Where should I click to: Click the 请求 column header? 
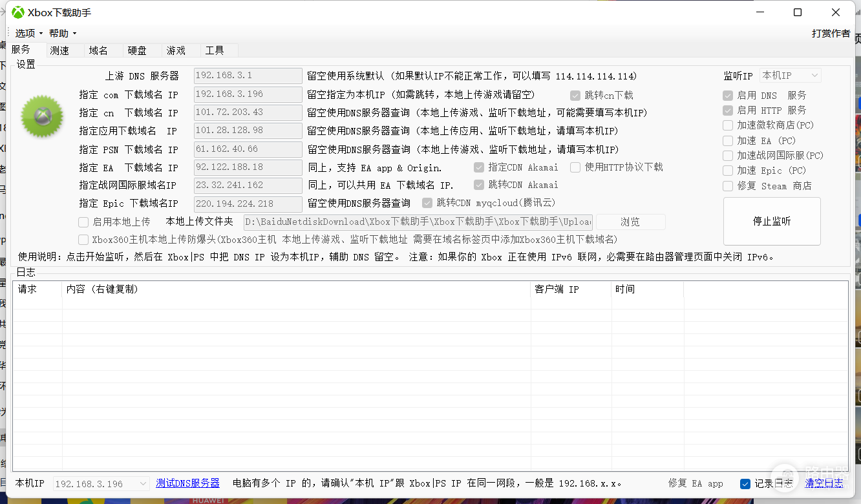pyautogui.click(x=37, y=289)
